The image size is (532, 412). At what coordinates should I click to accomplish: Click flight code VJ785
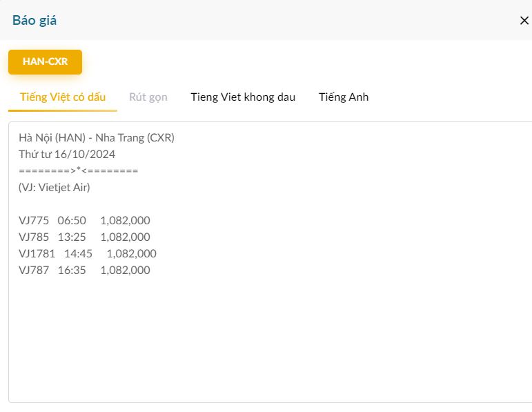[34, 237]
